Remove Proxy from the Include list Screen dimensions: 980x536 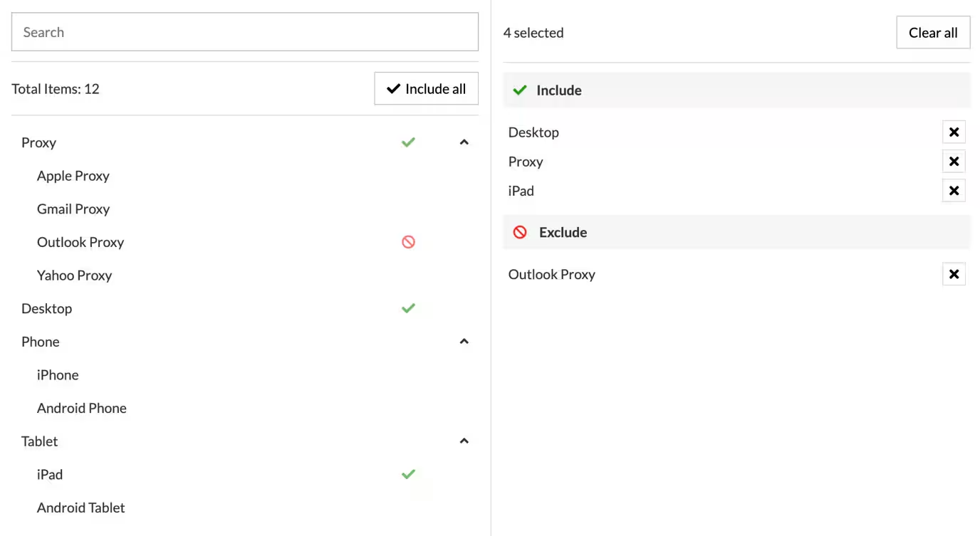(x=954, y=162)
